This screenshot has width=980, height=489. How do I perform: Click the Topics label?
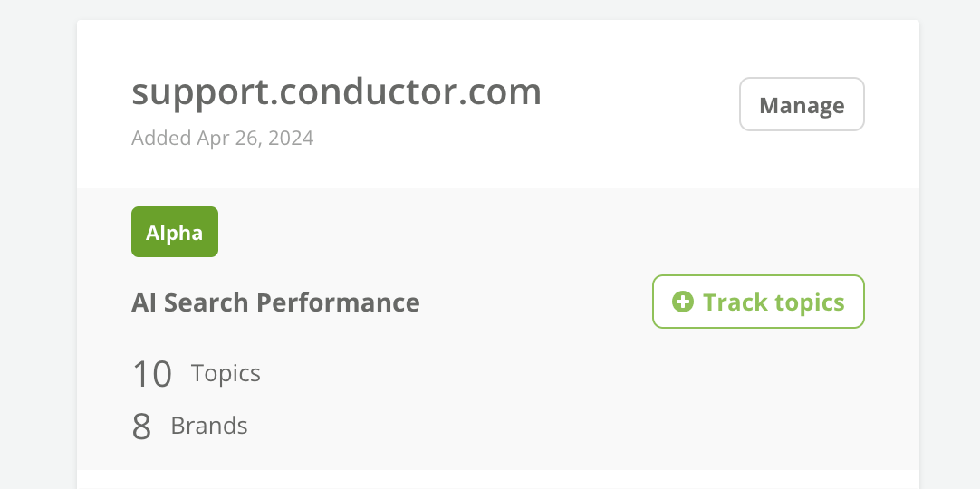point(226,373)
